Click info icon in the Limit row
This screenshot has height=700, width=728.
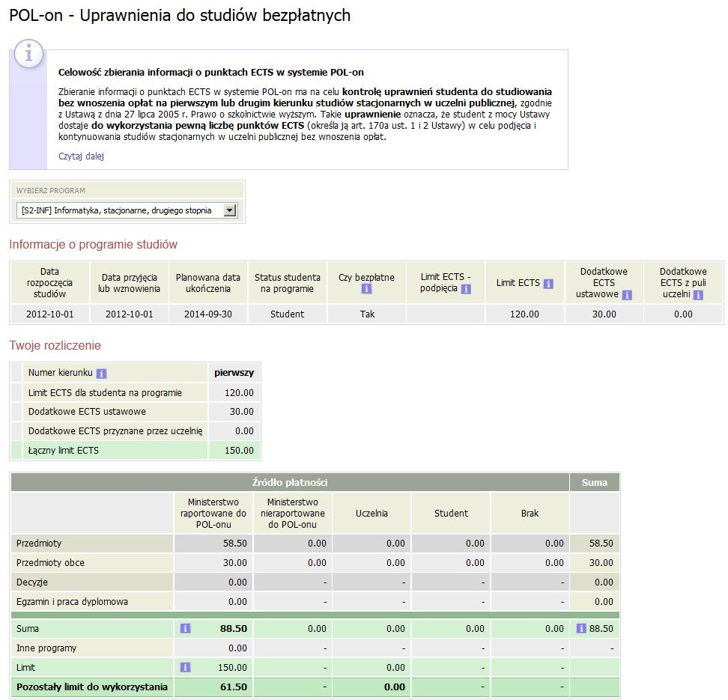(185, 668)
